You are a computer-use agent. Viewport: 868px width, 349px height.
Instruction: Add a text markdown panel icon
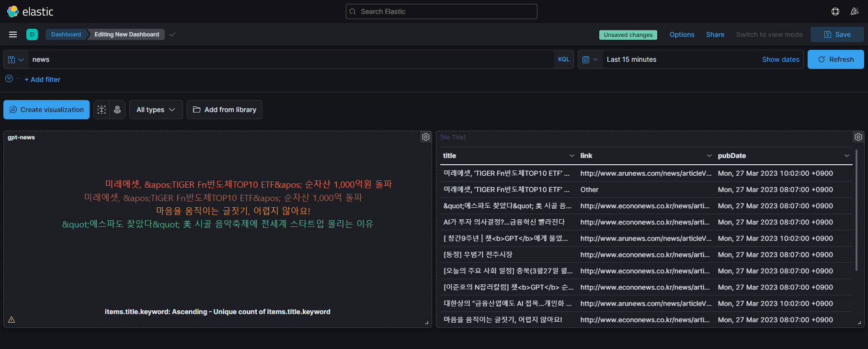pyautogui.click(x=102, y=110)
